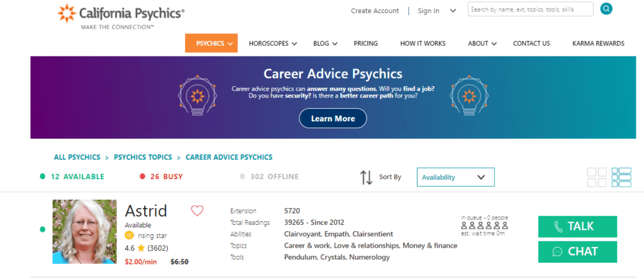
Task: Click the psychic search input field
Action: tap(531, 9)
